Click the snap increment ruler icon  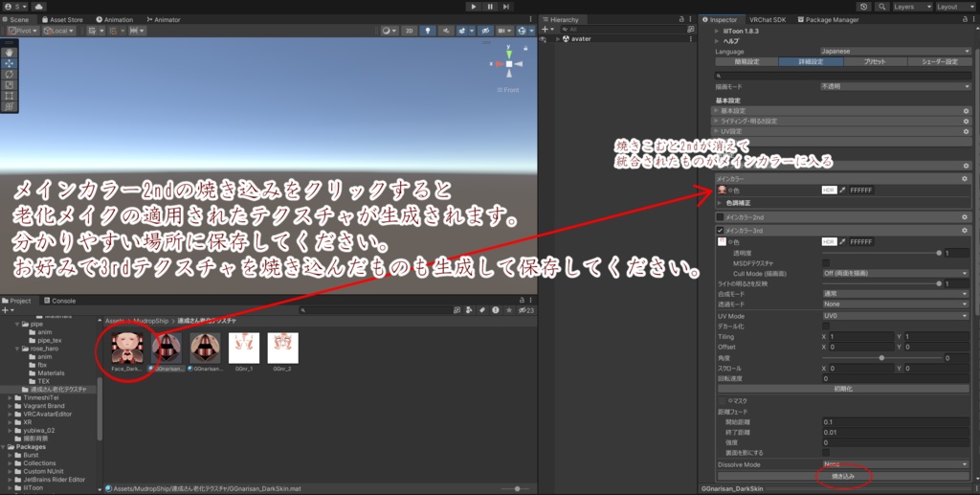[x=137, y=31]
